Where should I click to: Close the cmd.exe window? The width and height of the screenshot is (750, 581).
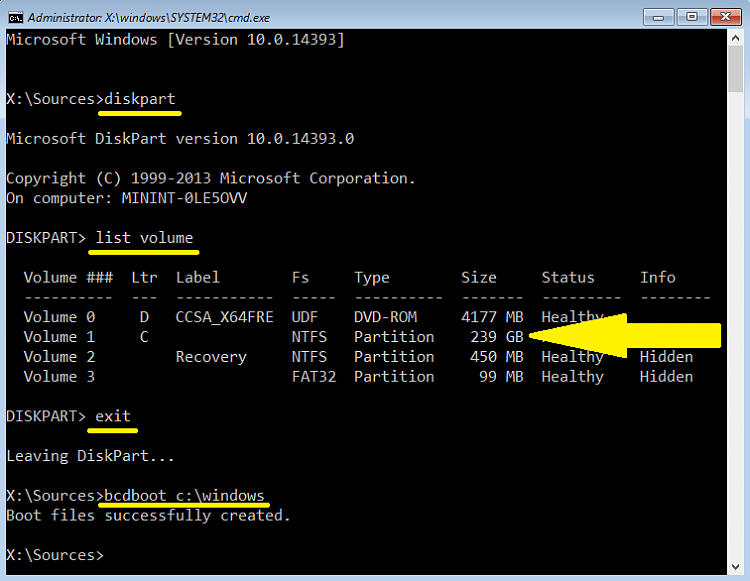(x=725, y=17)
